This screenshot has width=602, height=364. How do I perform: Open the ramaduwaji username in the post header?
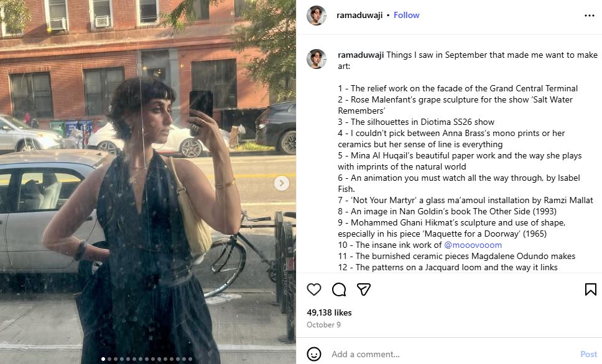(x=359, y=15)
